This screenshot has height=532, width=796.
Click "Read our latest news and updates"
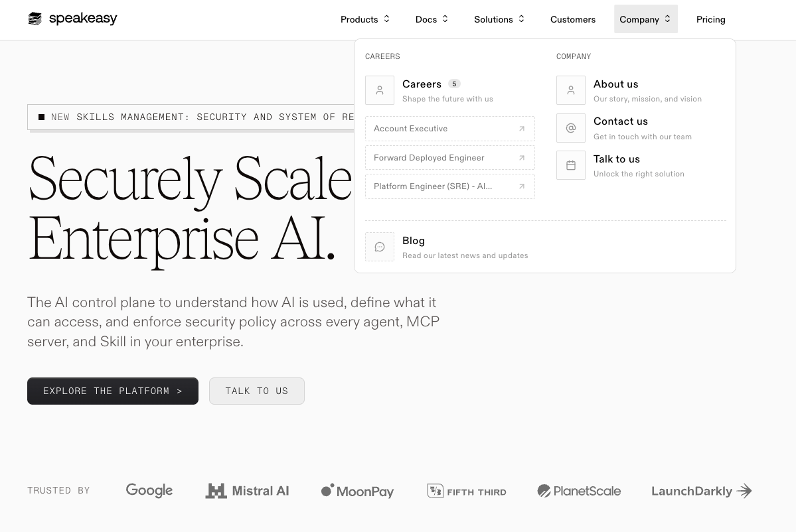click(x=465, y=255)
